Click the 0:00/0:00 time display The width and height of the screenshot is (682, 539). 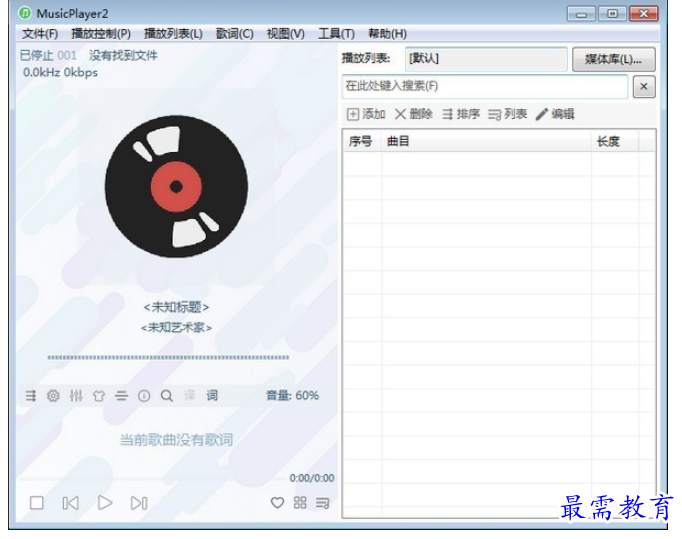312,478
